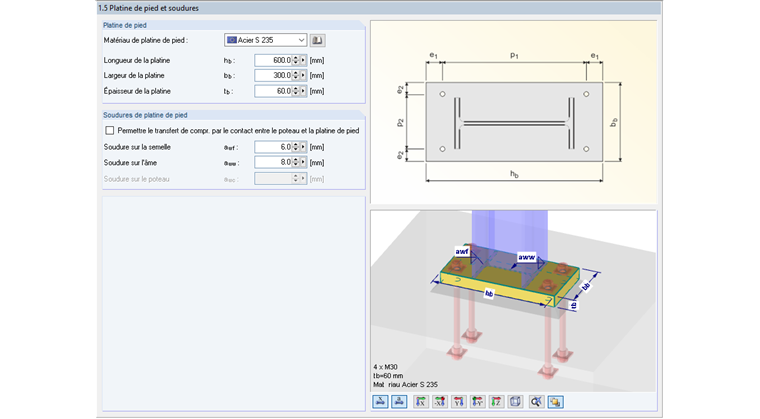Click the '4 x M30' text in 3D view
The image size is (760, 419).
[x=385, y=367]
